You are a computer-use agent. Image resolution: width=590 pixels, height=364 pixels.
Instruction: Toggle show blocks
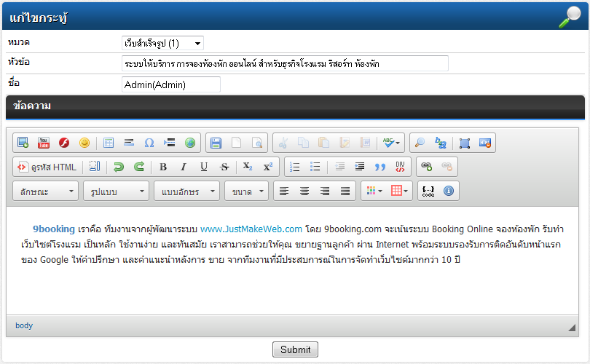(95, 167)
